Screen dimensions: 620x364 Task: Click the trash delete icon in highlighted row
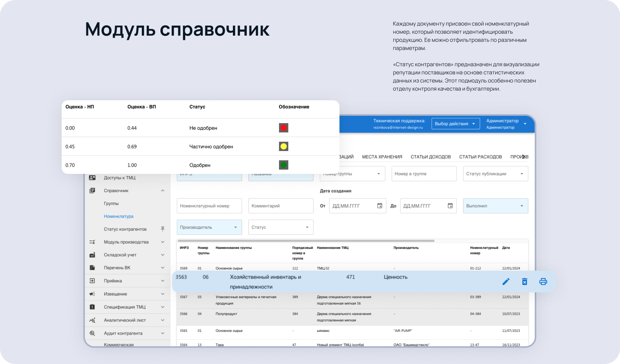[x=524, y=282]
